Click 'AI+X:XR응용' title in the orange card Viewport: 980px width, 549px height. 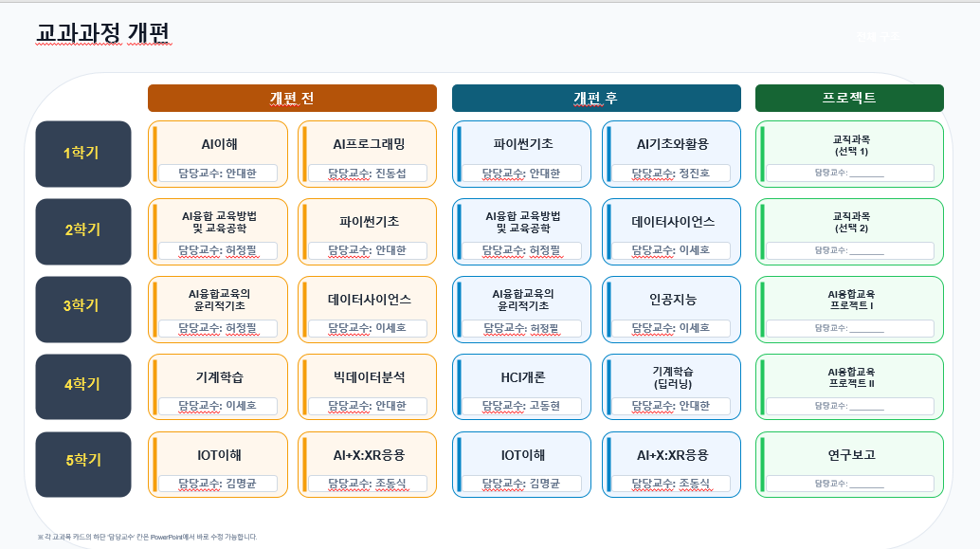[x=369, y=455]
